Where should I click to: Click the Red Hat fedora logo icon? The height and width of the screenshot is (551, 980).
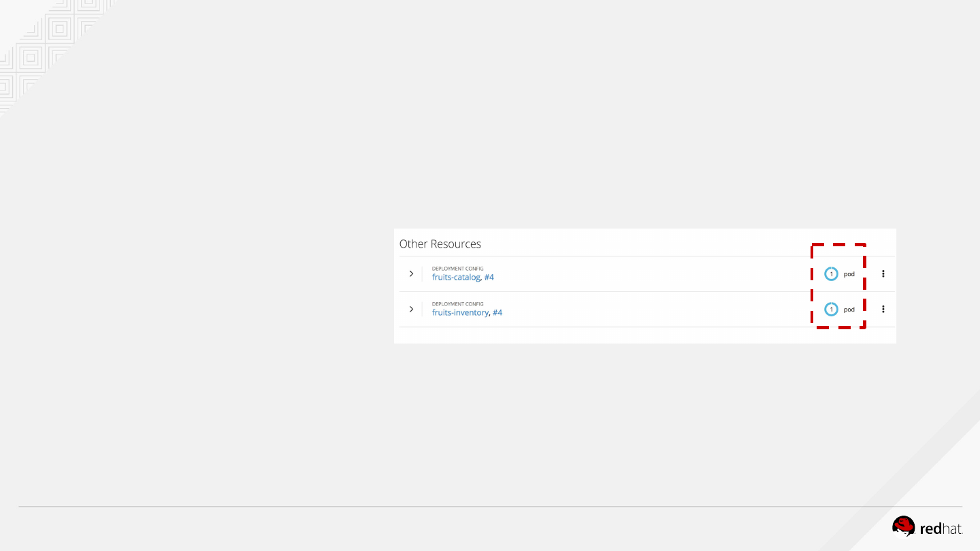[904, 526]
